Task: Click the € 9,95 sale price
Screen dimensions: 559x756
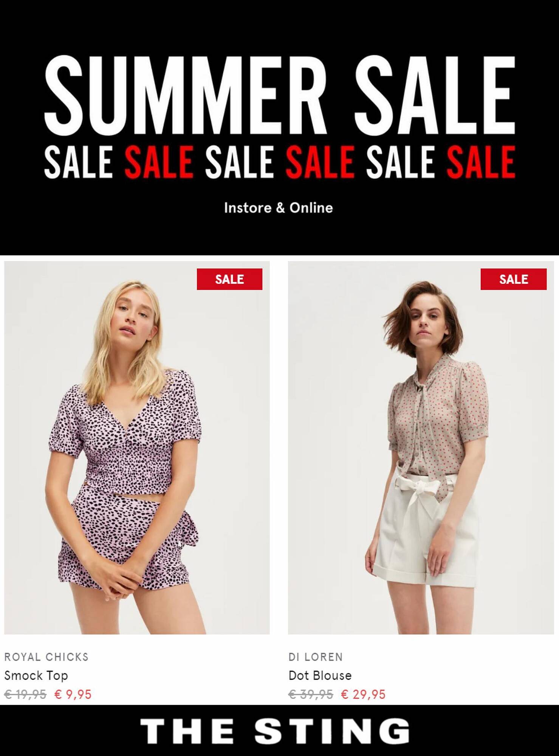Action: coord(73,694)
